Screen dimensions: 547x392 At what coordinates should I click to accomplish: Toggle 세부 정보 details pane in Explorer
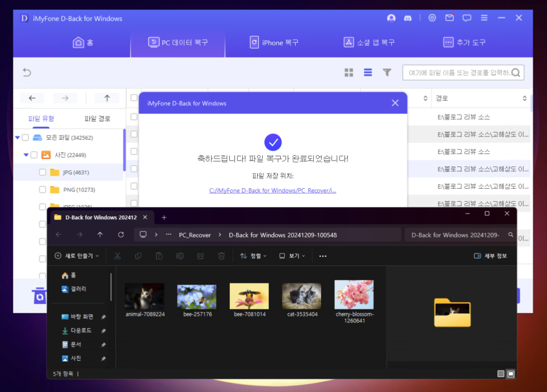point(490,256)
